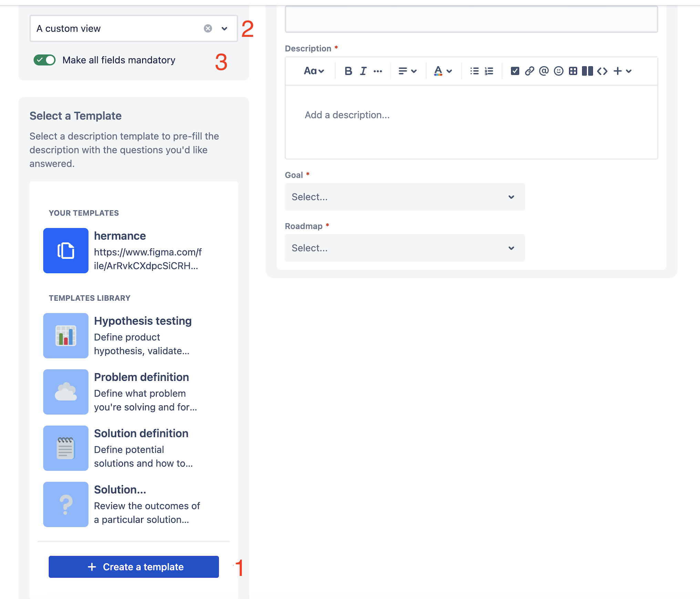
Task: Clear the custom view selection with the X icon
Action: [207, 28]
